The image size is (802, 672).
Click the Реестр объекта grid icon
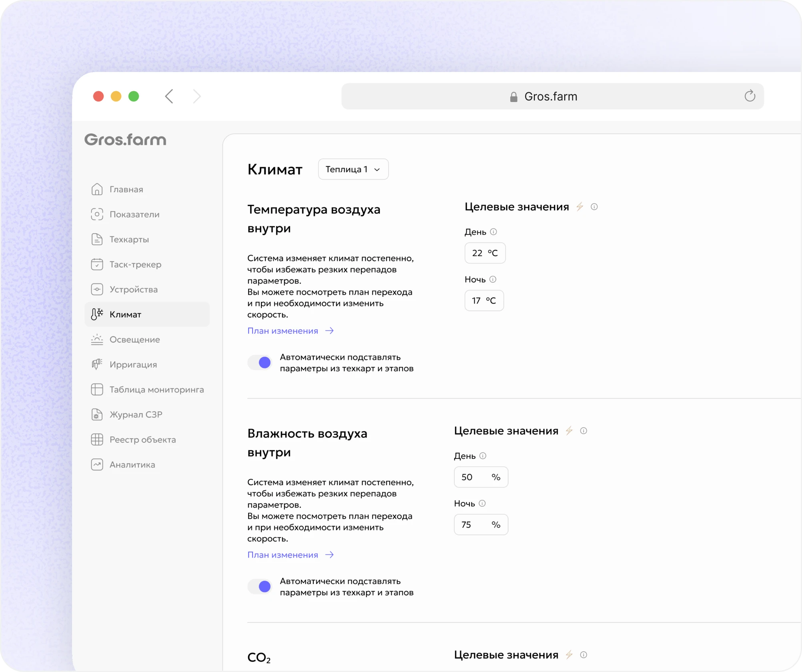[x=97, y=440]
